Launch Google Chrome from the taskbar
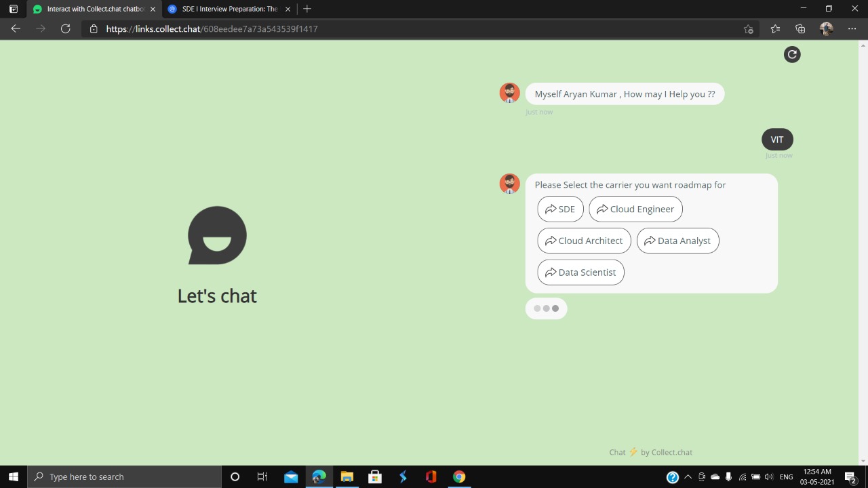 [x=459, y=476]
